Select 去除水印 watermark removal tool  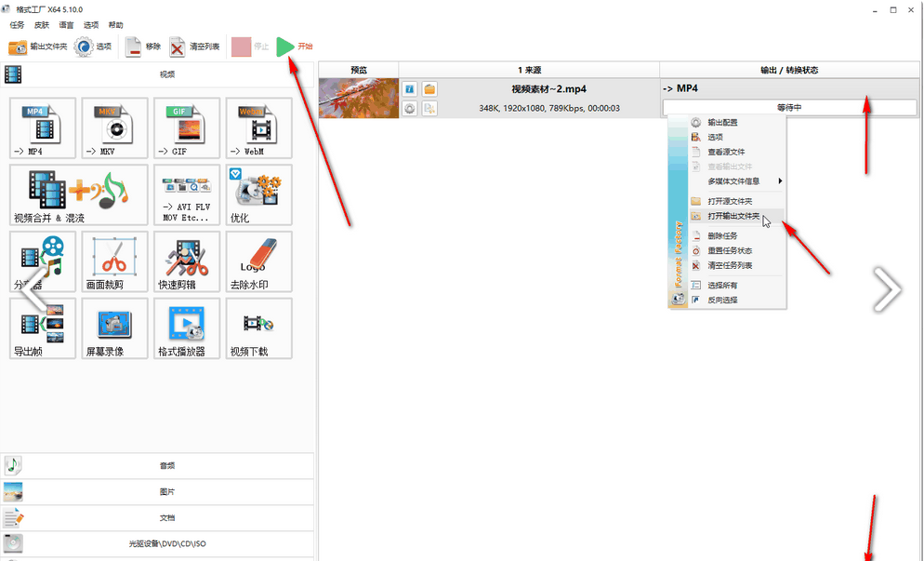coord(258,261)
